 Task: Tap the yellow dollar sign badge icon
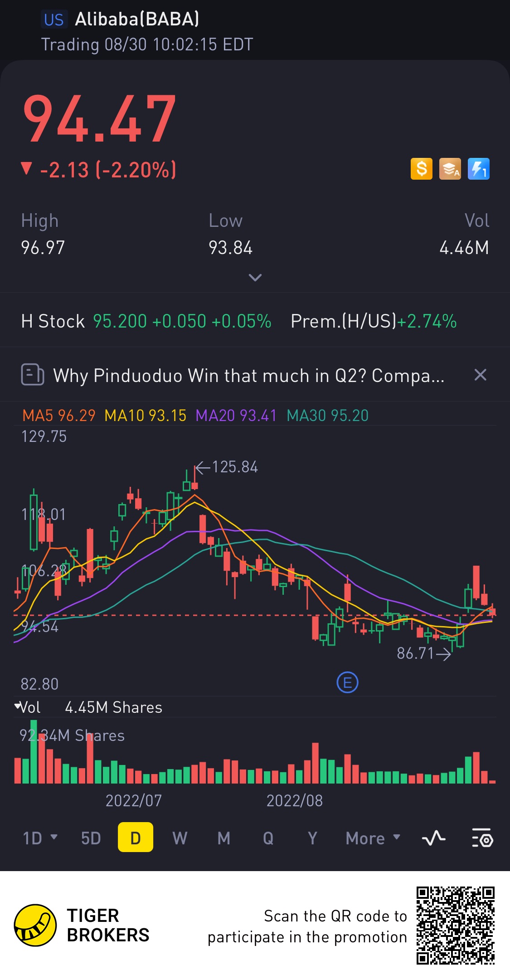[x=422, y=169]
